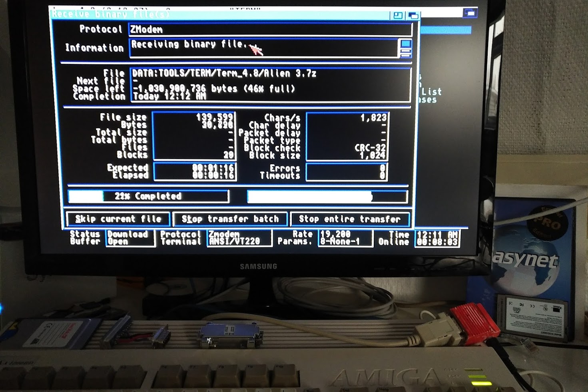This screenshot has height=392, width=588.
Task: Click Stop entire transfer button
Action: coord(350,219)
